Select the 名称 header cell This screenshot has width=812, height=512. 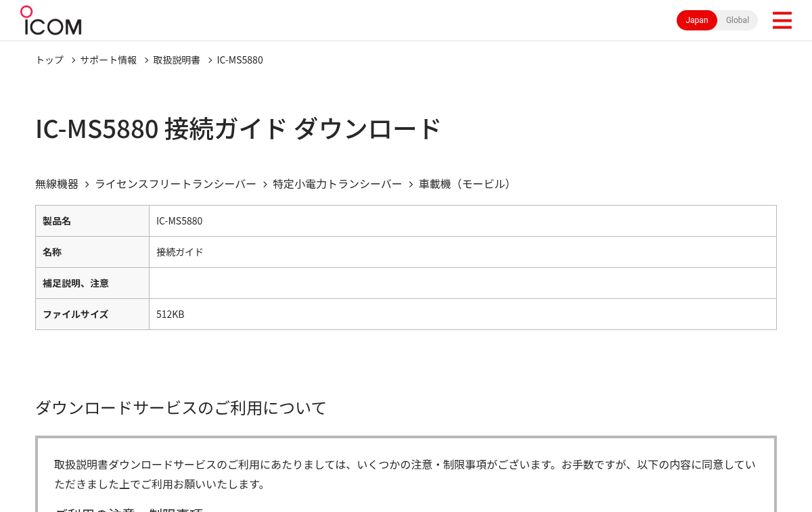pos(92,252)
